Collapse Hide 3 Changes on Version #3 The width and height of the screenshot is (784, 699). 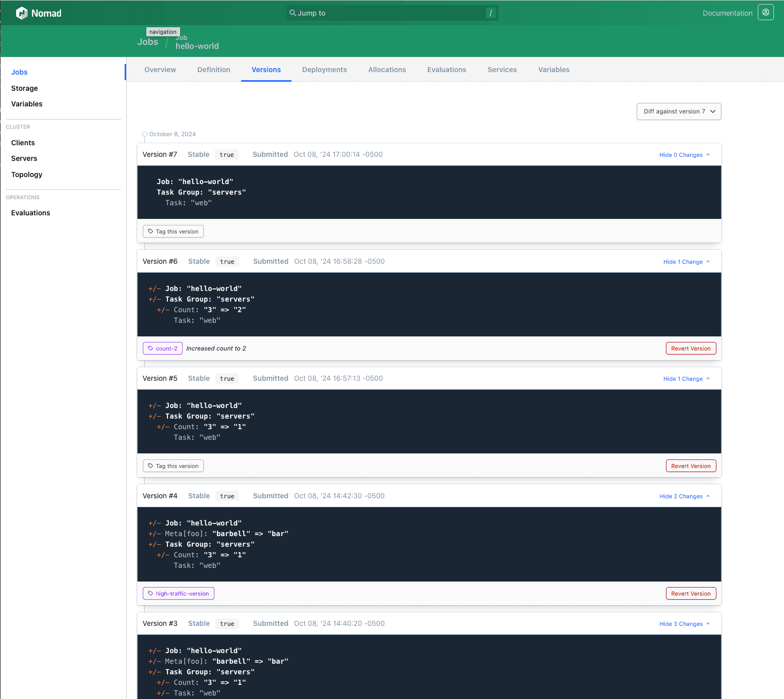(x=685, y=624)
